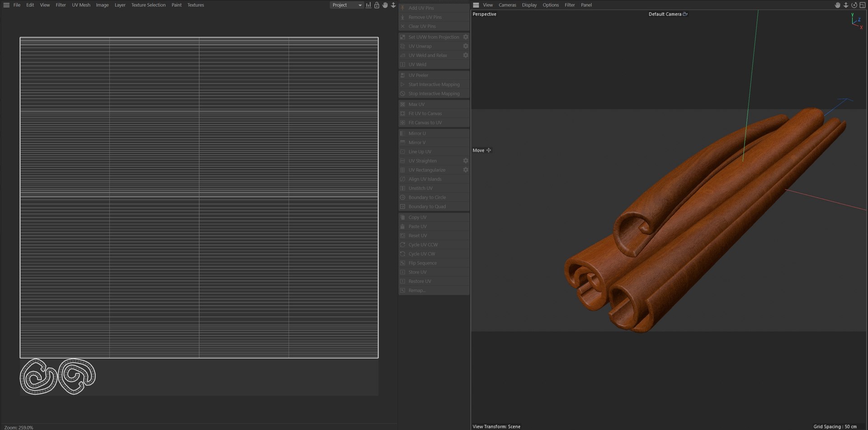Image resolution: width=868 pixels, height=430 pixels.
Task: Click the Remap... command
Action: click(x=434, y=290)
